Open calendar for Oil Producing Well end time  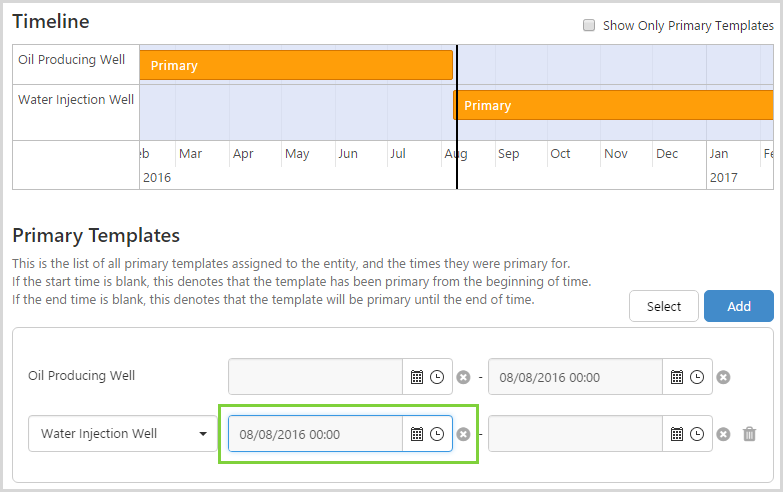[677, 377]
